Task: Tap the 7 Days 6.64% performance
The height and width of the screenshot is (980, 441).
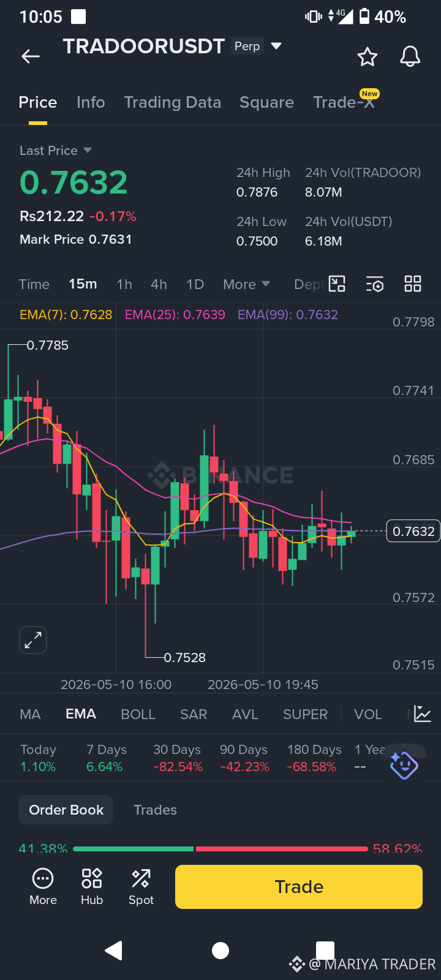Action: tap(107, 758)
